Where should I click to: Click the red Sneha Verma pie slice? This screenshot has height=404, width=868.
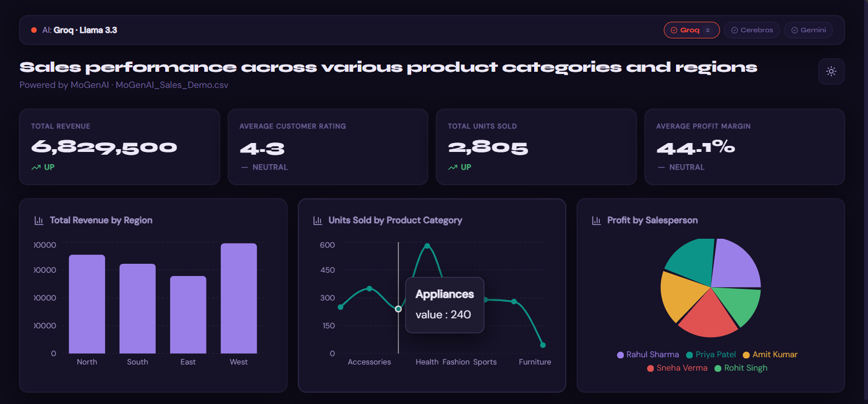tap(708, 315)
